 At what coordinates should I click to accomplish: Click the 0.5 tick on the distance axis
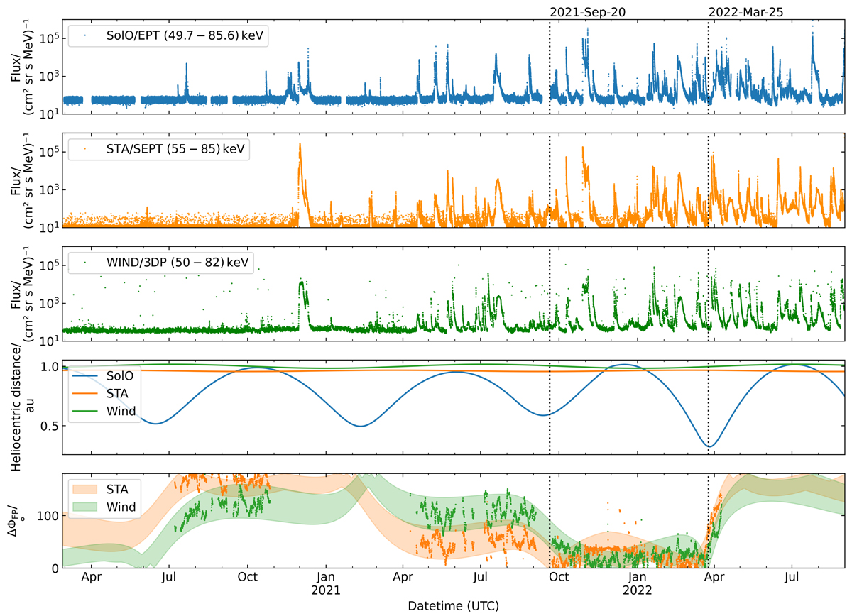coord(48,426)
